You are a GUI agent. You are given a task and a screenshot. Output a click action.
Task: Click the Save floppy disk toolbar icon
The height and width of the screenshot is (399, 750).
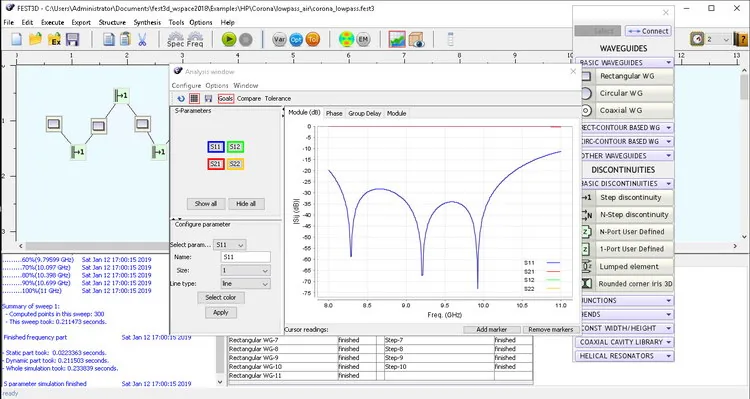point(72,39)
